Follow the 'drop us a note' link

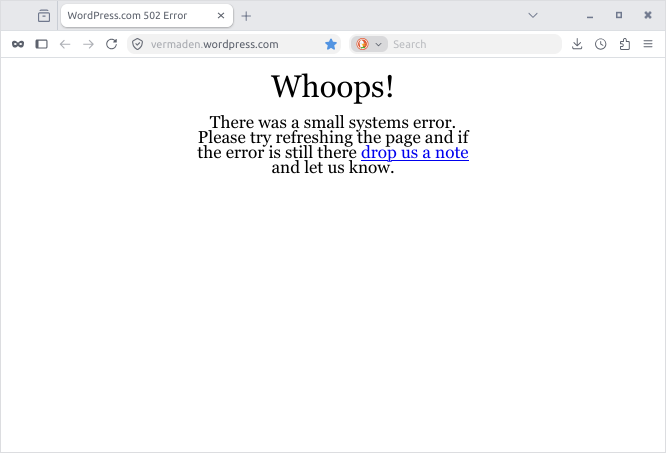[x=415, y=152]
